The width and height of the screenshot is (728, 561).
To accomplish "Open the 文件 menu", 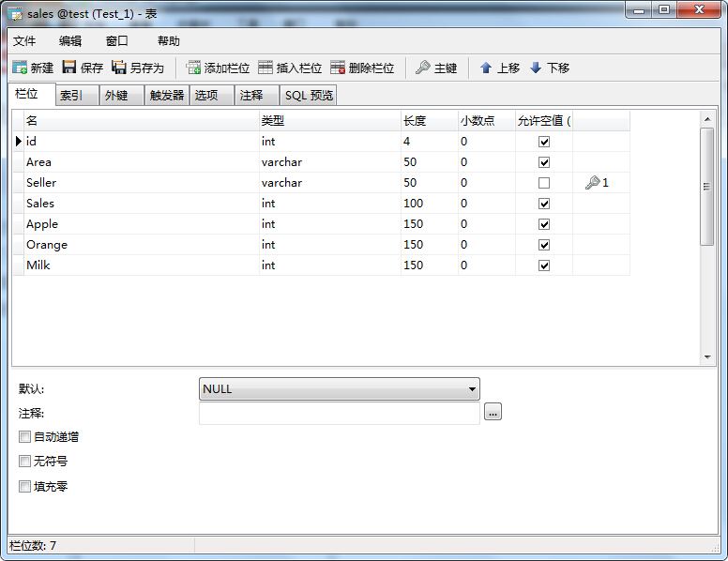I will pos(24,41).
